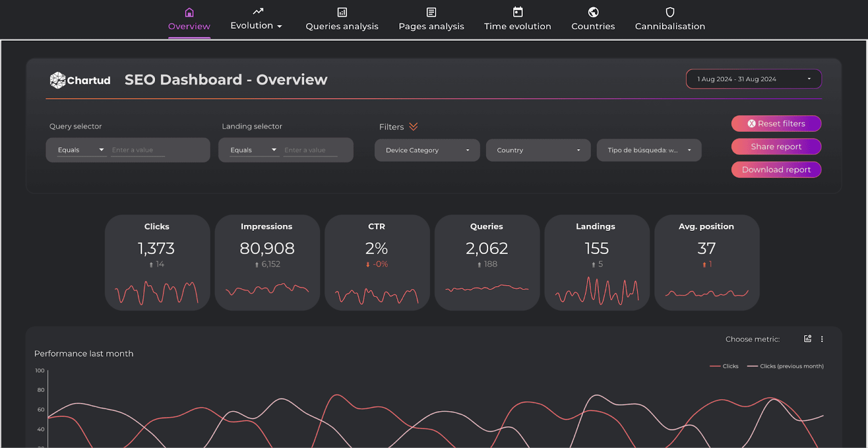Click the Evolution trend line icon
This screenshot has height=448, width=868.
coord(258,11)
